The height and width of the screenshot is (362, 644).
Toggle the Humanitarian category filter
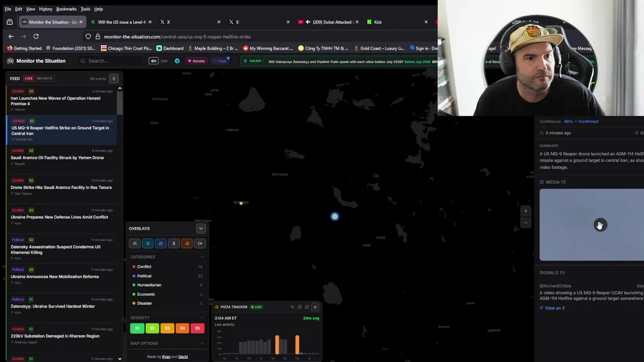[x=167, y=285]
